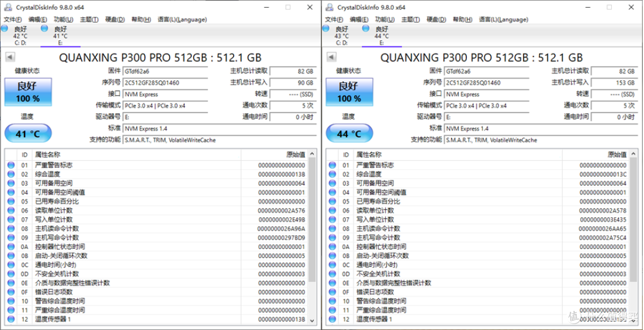Click scrollbar up arrow in left SMART list
644x330 pixels.
click(x=312, y=154)
